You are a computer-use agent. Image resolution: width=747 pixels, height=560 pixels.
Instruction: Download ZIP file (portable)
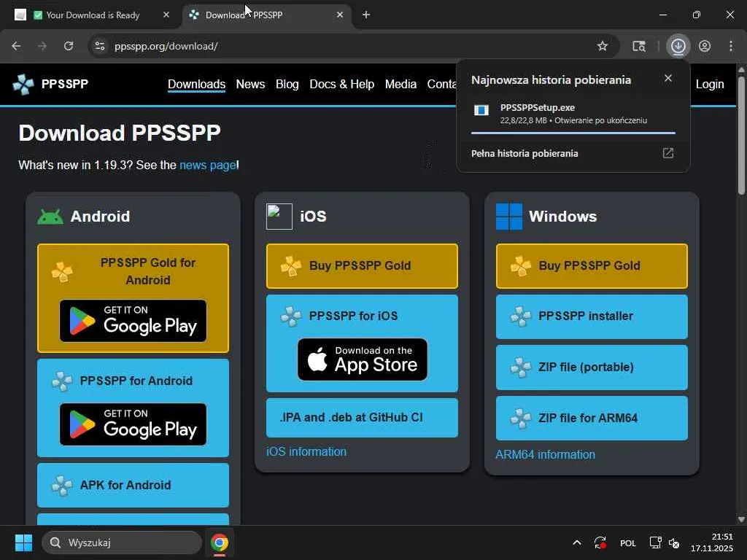click(592, 367)
